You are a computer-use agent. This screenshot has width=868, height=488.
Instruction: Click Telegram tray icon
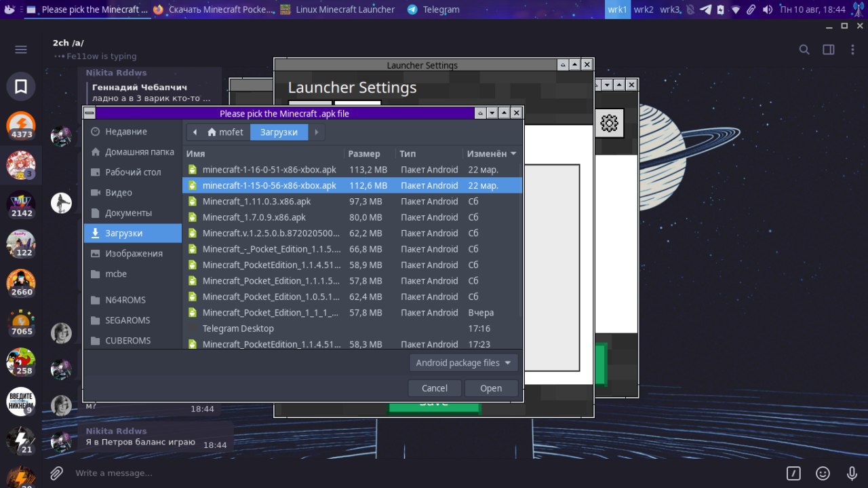click(705, 10)
